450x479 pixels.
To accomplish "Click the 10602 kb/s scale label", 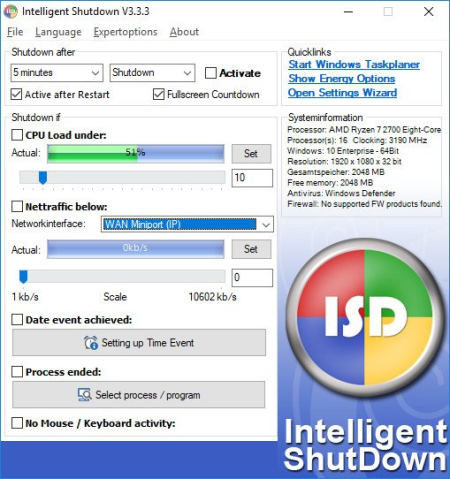I will tap(213, 297).
